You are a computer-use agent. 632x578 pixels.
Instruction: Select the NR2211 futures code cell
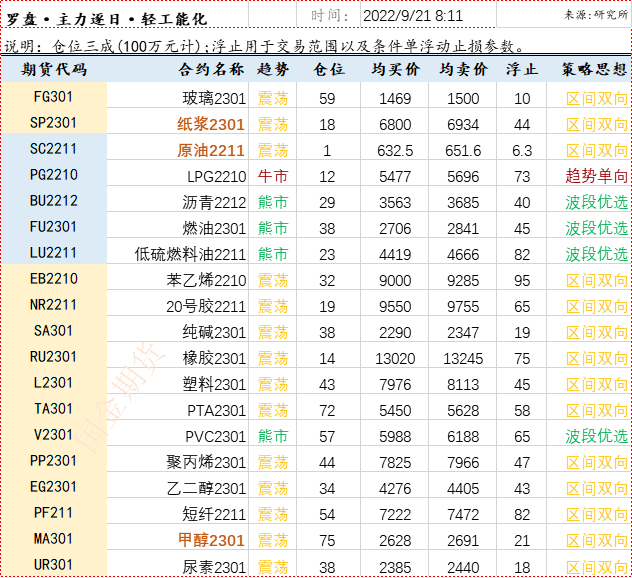coord(53,305)
